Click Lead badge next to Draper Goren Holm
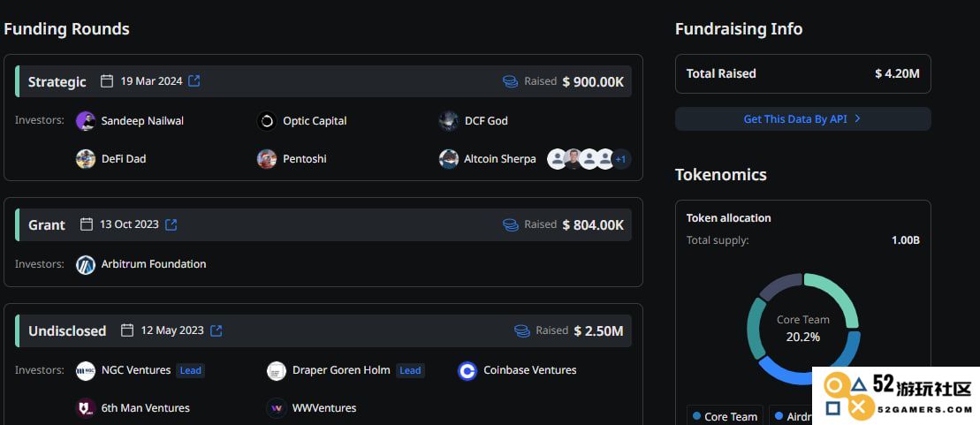 click(x=410, y=370)
